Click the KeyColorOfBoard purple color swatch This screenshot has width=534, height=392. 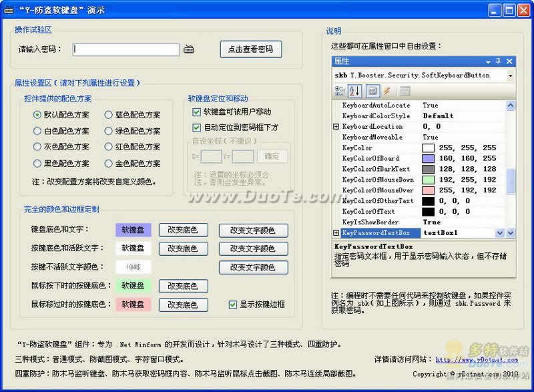point(428,158)
